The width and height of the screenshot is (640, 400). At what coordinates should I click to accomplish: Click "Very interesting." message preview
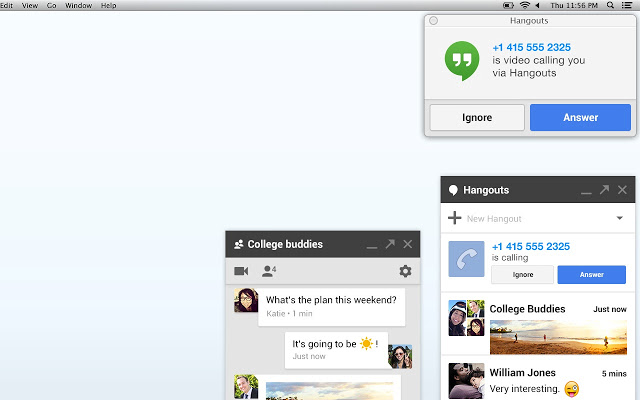(x=524, y=389)
